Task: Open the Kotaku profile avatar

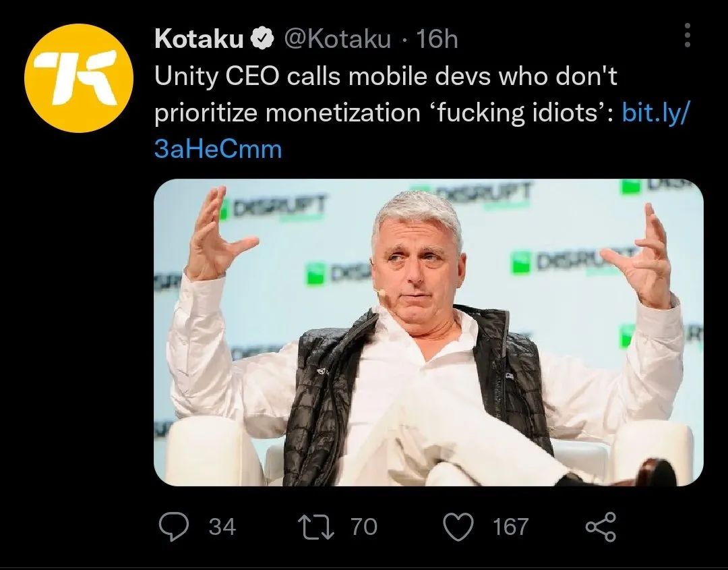Action: (x=79, y=78)
